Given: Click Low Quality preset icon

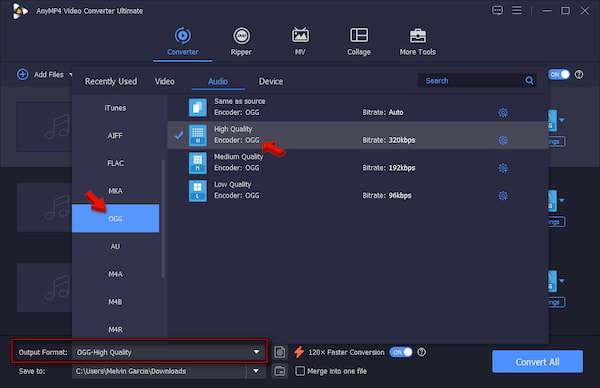Looking at the screenshot, I should click(x=198, y=191).
